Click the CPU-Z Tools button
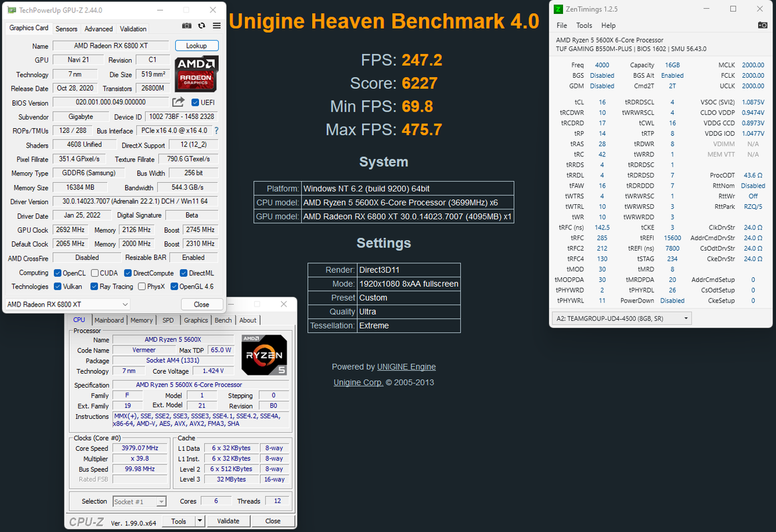 click(x=178, y=521)
